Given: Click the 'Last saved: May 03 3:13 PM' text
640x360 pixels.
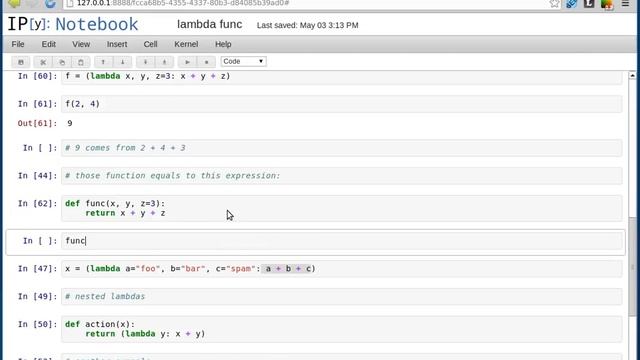Looking at the screenshot, I should click(308, 25).
